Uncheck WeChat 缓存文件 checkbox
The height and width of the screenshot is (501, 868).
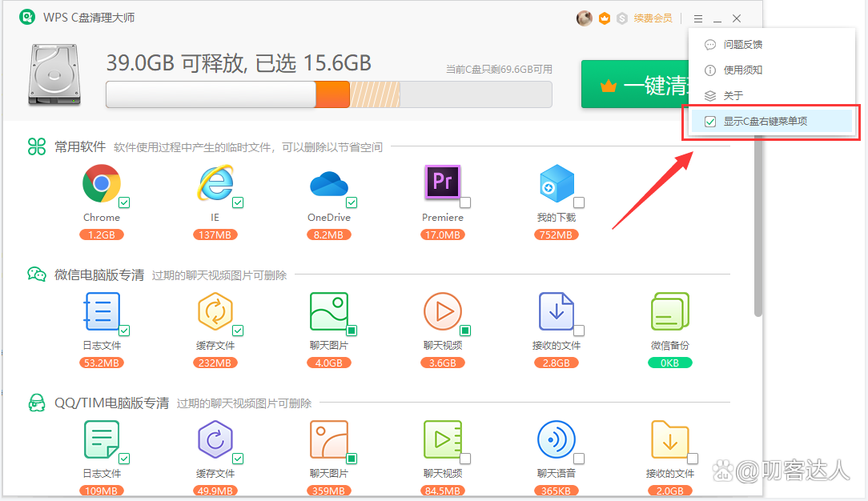238,331
